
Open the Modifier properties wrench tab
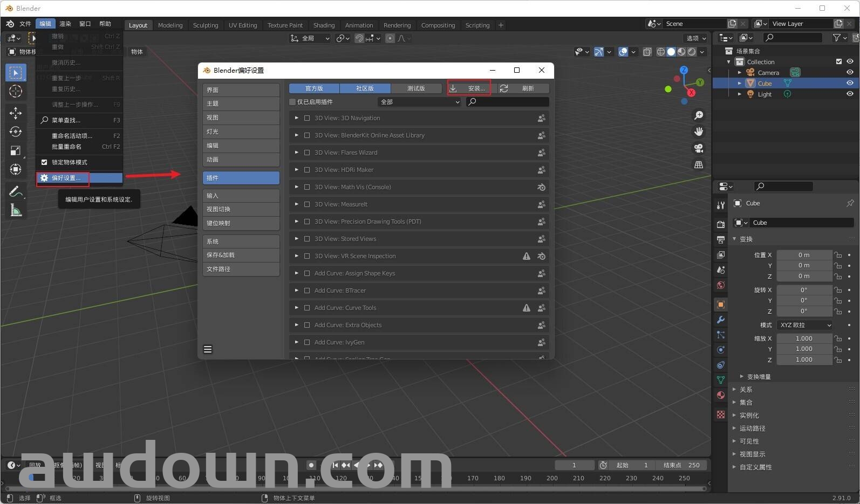(721, 320)
